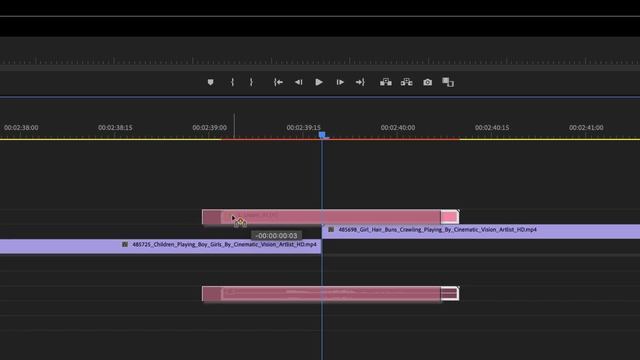Click the Lift button
Screen dimensions: 640x360
(x=386, y=82)
